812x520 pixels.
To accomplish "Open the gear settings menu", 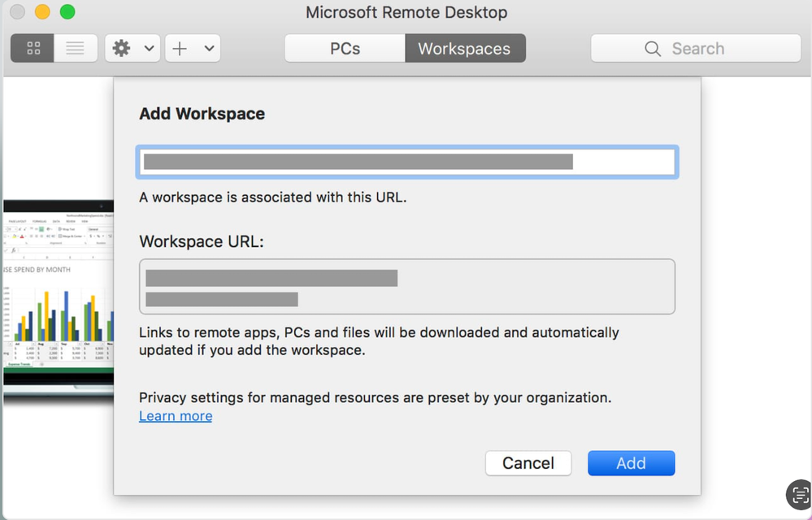I will (x=122, y=48).
